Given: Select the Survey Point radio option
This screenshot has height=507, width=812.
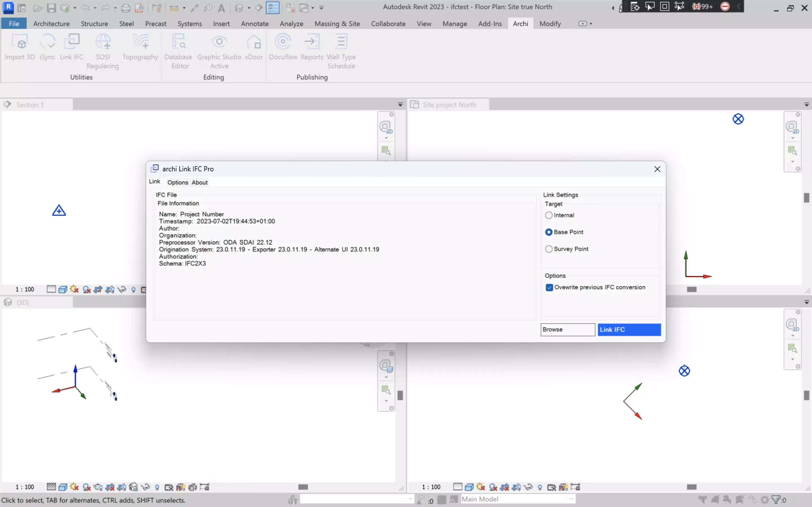Looking at the screenshot, I should pos(549,249).
